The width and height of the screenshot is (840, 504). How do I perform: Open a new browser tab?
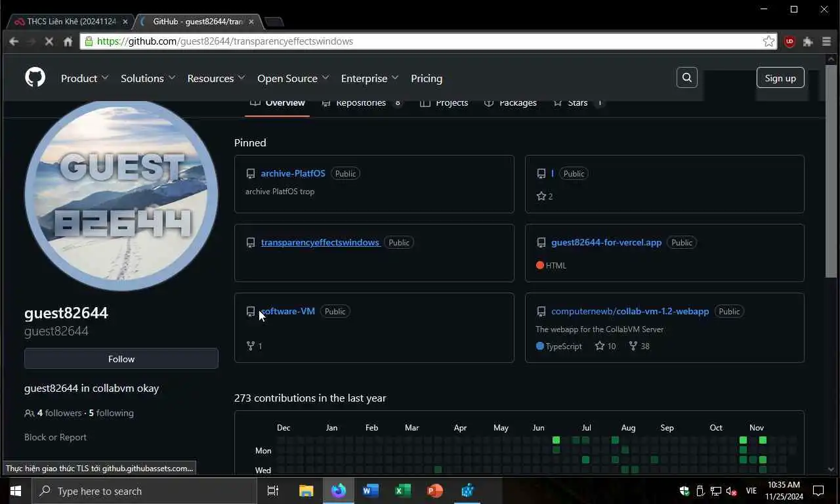point(274,22)
